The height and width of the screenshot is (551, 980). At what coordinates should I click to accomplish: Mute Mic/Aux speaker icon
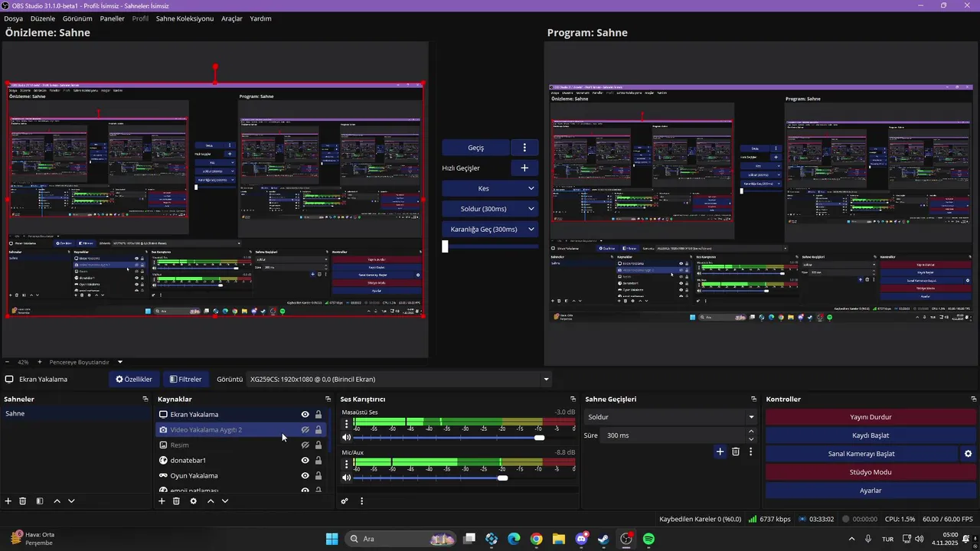pyautogui.click(x=346, y=478)
